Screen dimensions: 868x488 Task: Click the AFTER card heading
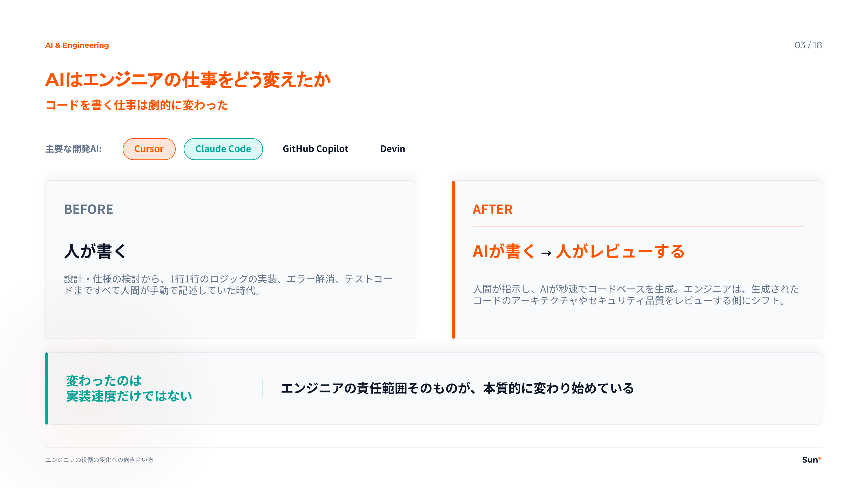click(493, 209)
